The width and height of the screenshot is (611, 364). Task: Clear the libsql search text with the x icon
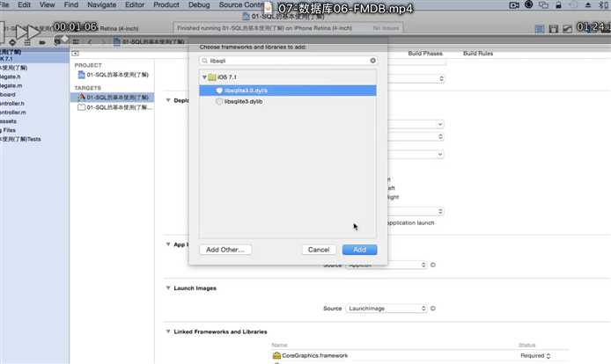coord(373,61)
